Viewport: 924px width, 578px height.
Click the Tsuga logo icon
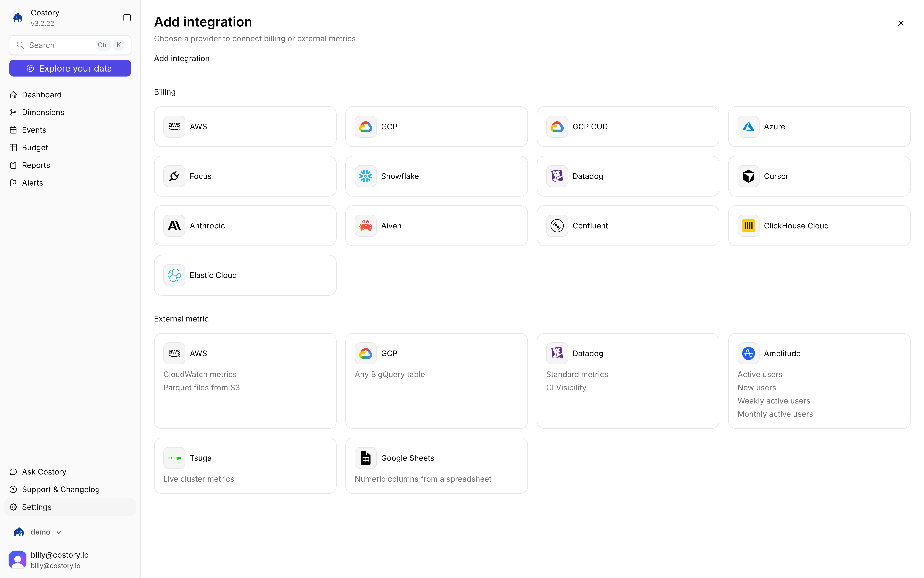pos(174,458)
